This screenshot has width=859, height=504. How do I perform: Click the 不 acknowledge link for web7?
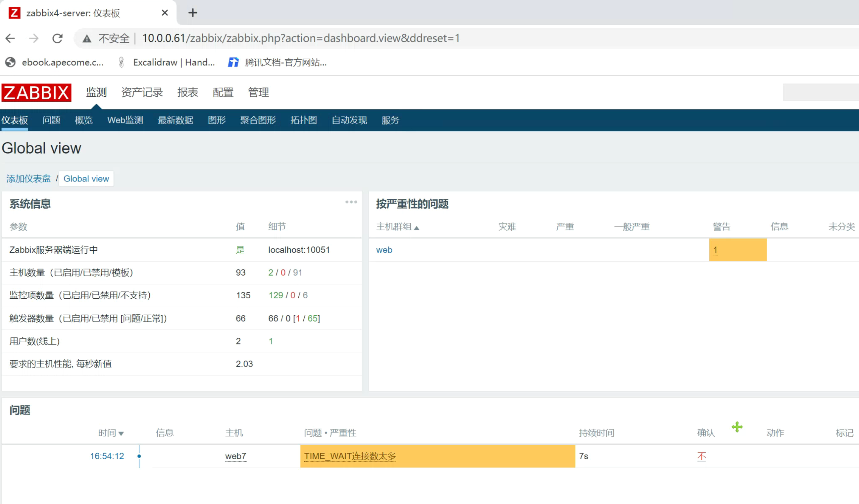click(x=701, y=456)
